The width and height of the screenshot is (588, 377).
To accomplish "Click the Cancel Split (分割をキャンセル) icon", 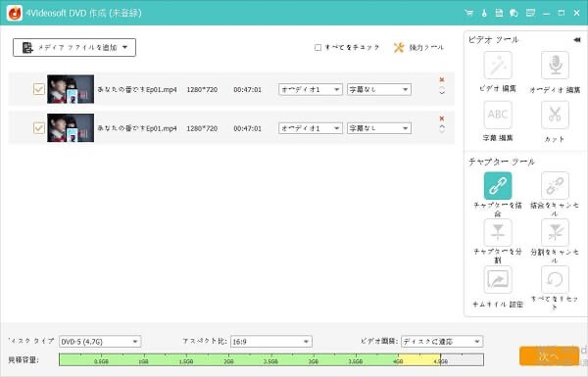I will coord(555,232).
